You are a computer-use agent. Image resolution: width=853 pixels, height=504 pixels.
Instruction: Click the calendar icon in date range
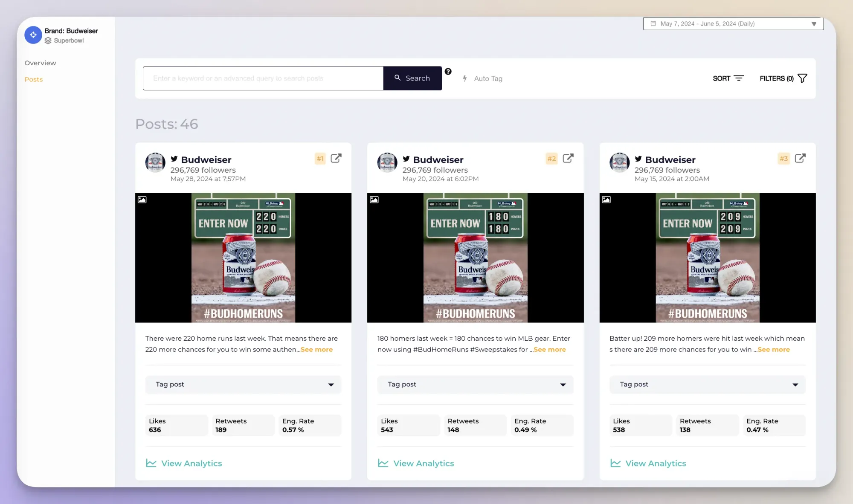tap(653, 23)
